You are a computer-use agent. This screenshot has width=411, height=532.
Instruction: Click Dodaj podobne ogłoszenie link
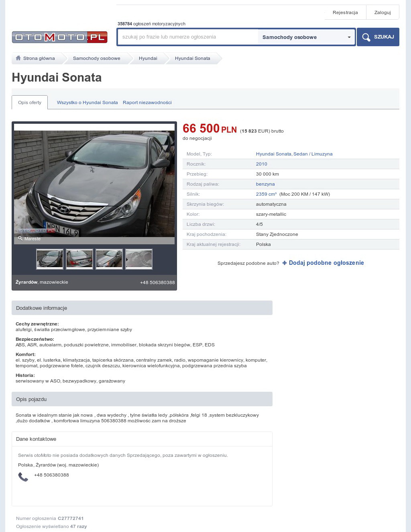pos(326,263)
